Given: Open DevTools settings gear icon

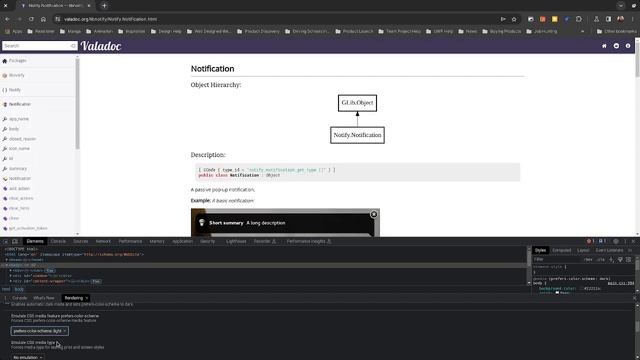Looking at the screenshot, I should coord(616,241).
